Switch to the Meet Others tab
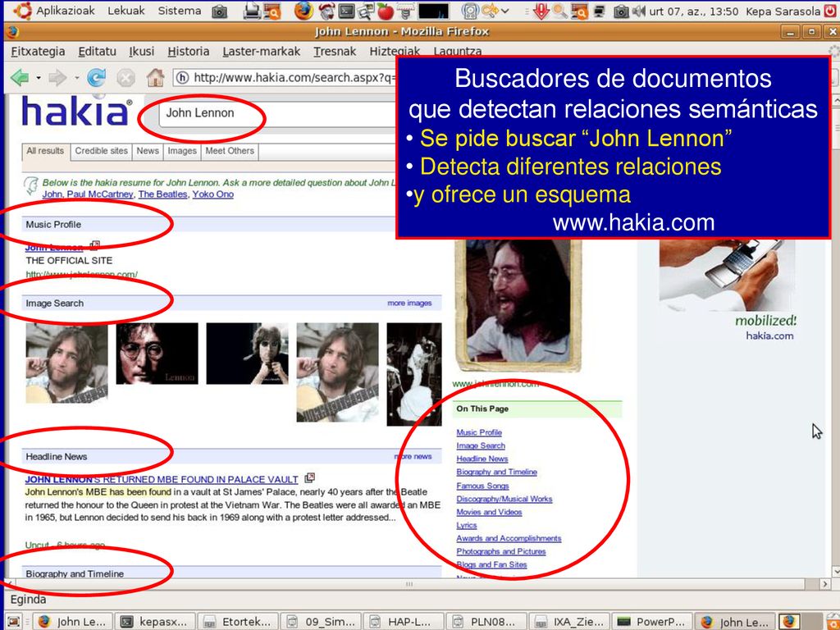 230,152
